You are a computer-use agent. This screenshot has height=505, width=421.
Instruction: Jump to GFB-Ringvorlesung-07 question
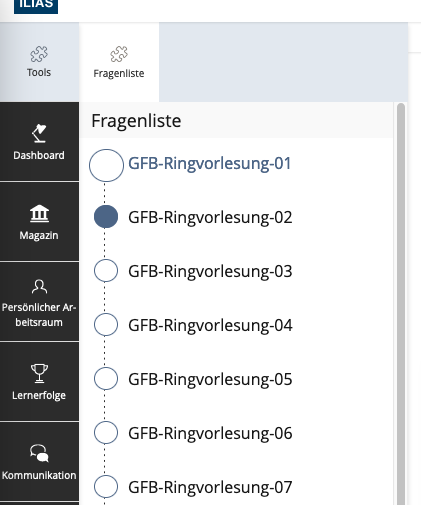(210, 487)
